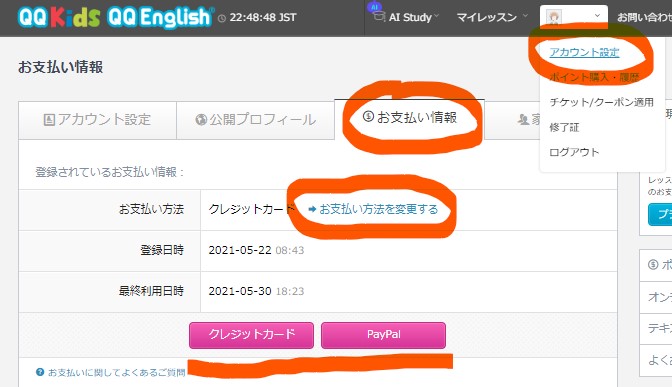Screen dimensions: 672x387
Task: Click the 登録日時 row label
Action: pyautogui.click(x=162, y=250)
